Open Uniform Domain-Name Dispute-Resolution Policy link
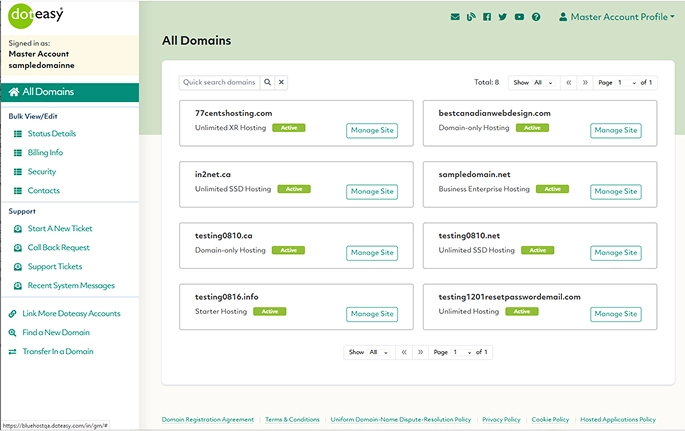This screenshot has height=431, width=685. click(x=401, y=420)
